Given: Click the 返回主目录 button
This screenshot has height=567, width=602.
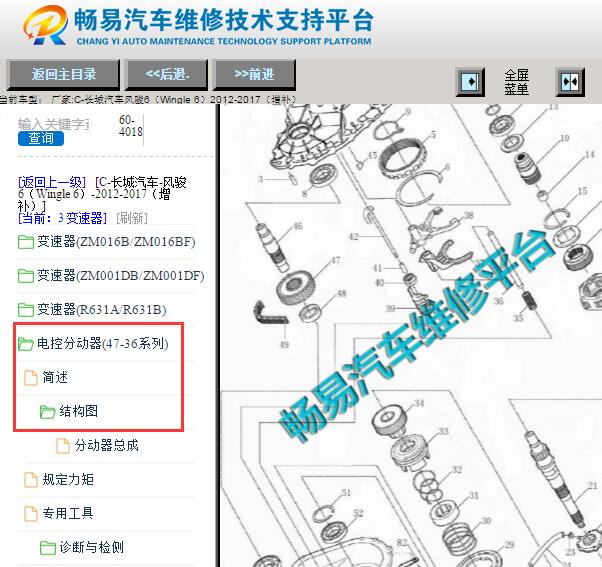Looking at the screenshot, I should coord(63,74).
